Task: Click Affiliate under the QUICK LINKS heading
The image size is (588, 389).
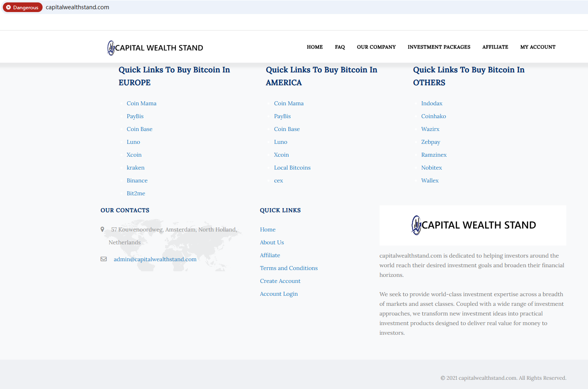Action: (x=270, y=255)
